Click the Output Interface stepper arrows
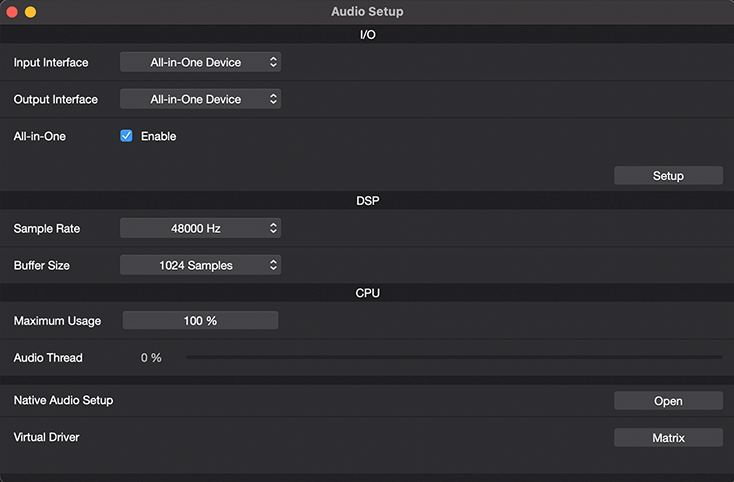 click(x=273, y=99)
